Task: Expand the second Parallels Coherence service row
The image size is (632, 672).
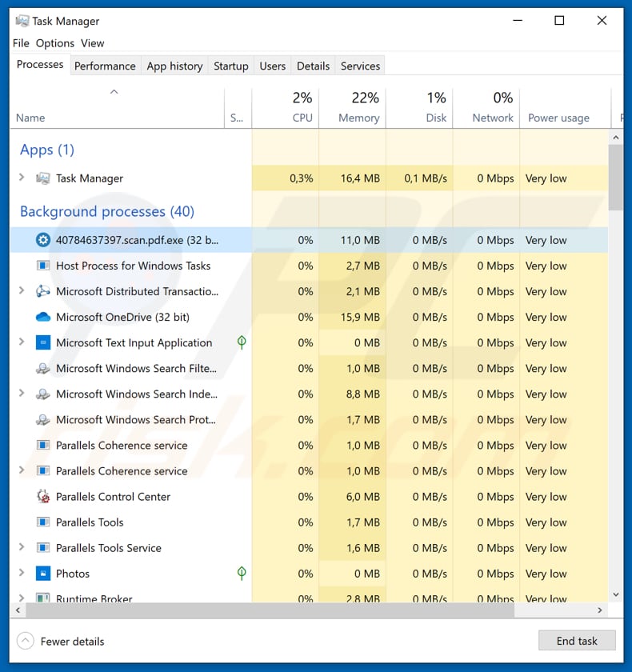Action: (x=22, y=470)
